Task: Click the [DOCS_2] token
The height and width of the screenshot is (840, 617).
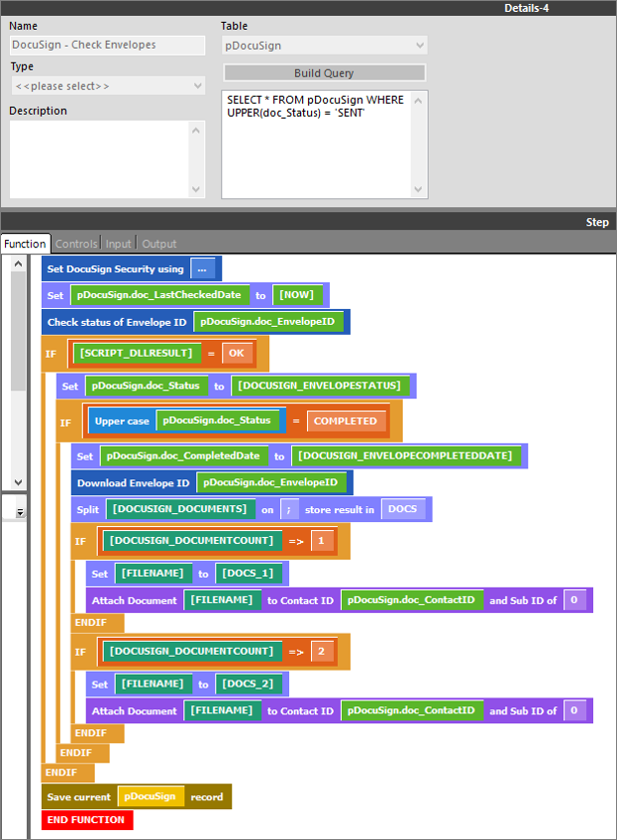Action: [248, 684]
